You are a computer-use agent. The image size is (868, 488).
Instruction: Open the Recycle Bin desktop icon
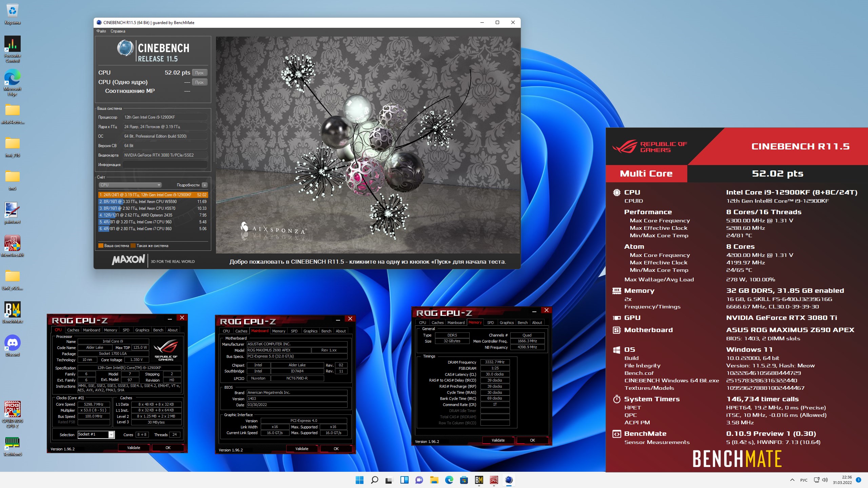(x=13, y=14)
